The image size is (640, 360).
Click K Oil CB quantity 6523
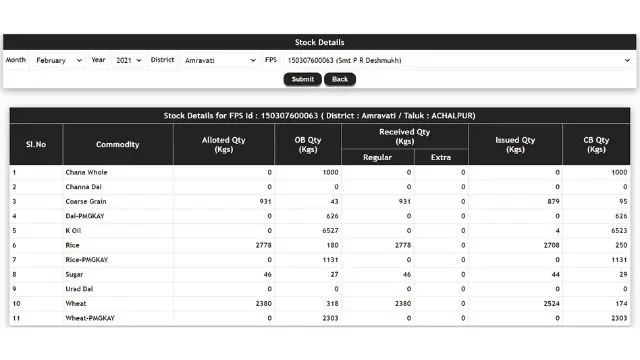[619, 231]
